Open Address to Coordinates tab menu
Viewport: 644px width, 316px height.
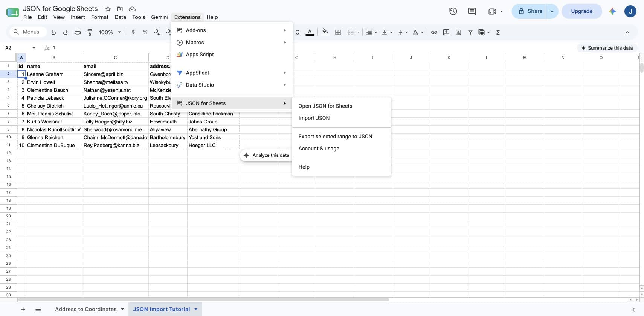(x=122, y=309)
